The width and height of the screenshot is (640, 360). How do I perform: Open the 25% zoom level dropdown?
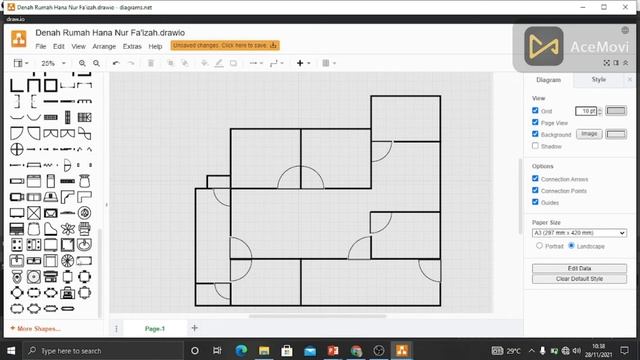click(x=53, y=63)
